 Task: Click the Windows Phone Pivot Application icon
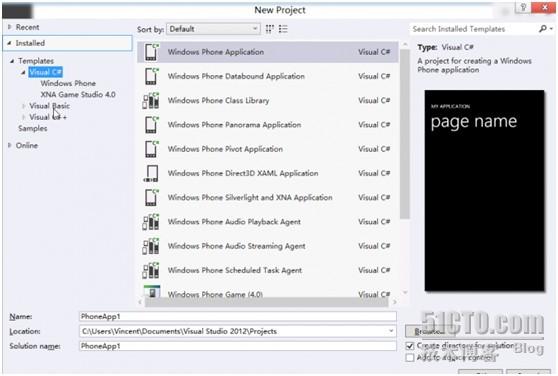pyautogui.click(x=151, y=149)
